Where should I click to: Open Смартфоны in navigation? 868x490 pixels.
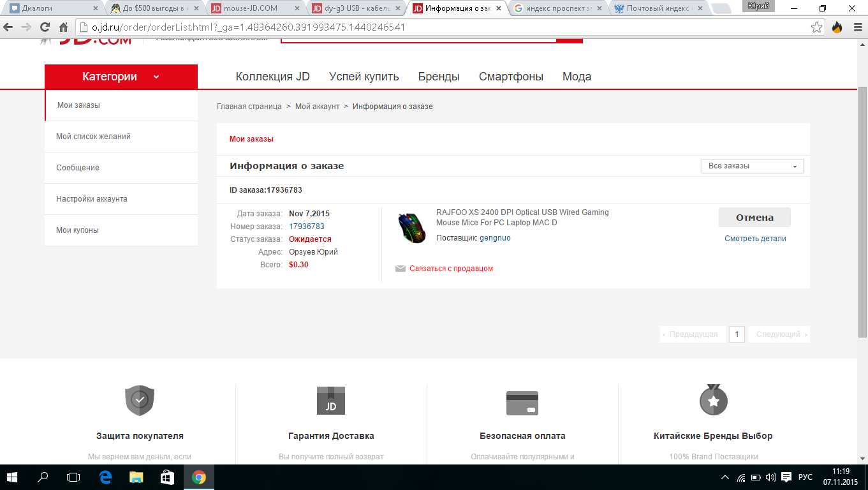point(511,77)
